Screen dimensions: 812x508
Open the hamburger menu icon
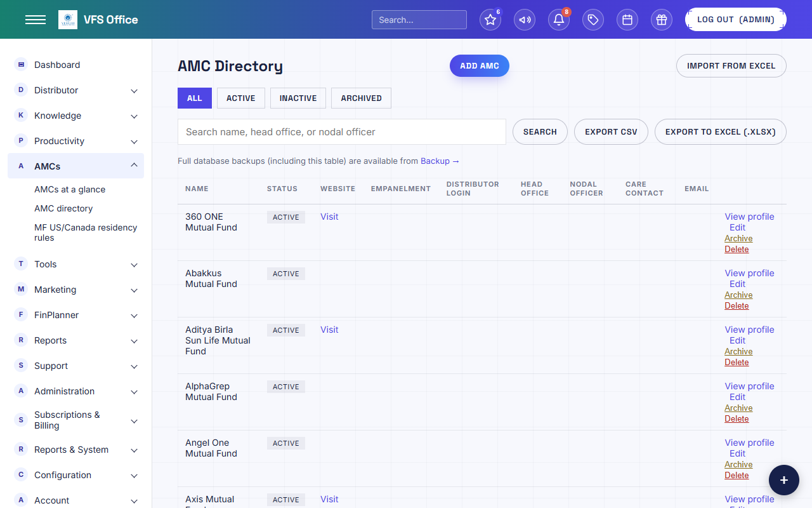coord(36,20)
